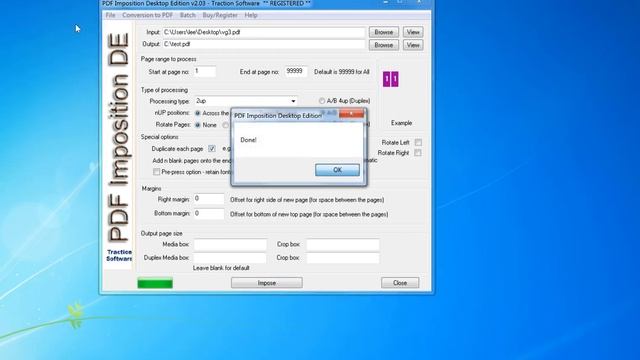640x360 pixels.
Task: Expand the Processing type dropdown
Action: point(293,101)
